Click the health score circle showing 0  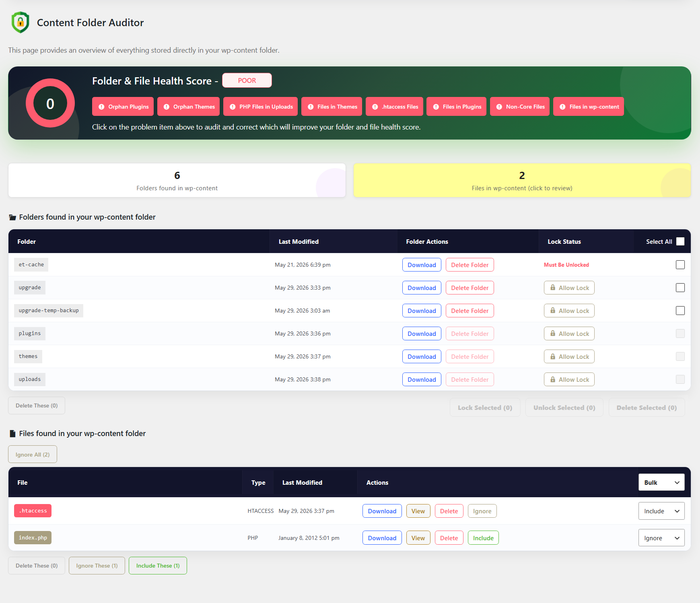(50, 103)
